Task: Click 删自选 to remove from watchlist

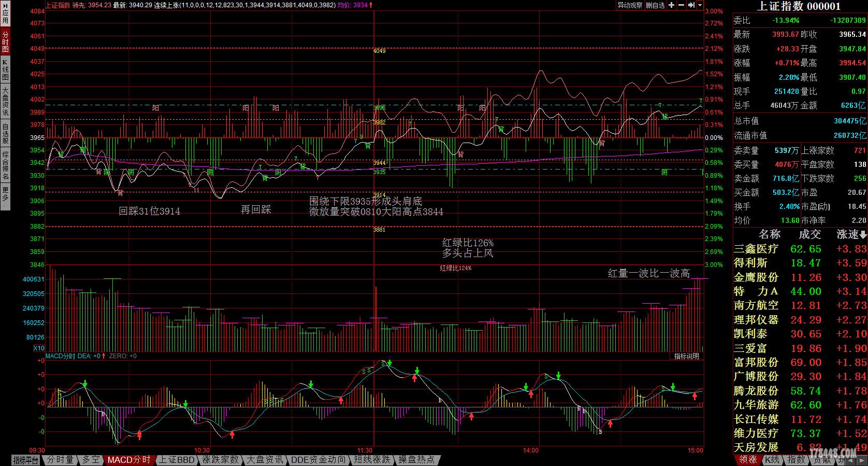Action: pos(655,5)
